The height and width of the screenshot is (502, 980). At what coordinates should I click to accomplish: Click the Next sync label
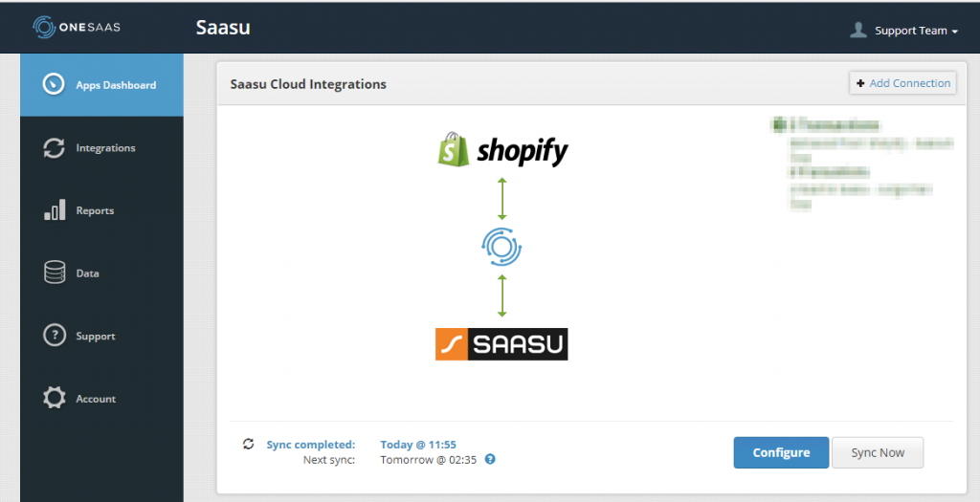pos(329,460)
